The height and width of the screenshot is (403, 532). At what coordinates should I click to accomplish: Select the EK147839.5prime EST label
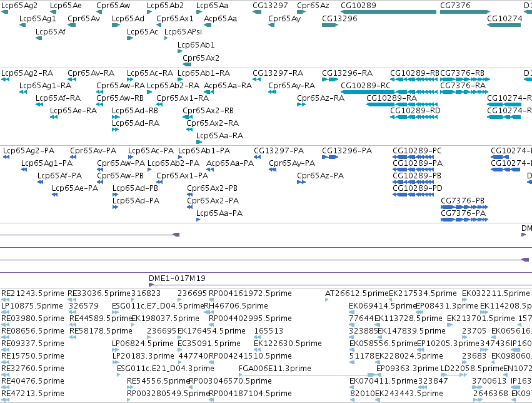point(411,330)
